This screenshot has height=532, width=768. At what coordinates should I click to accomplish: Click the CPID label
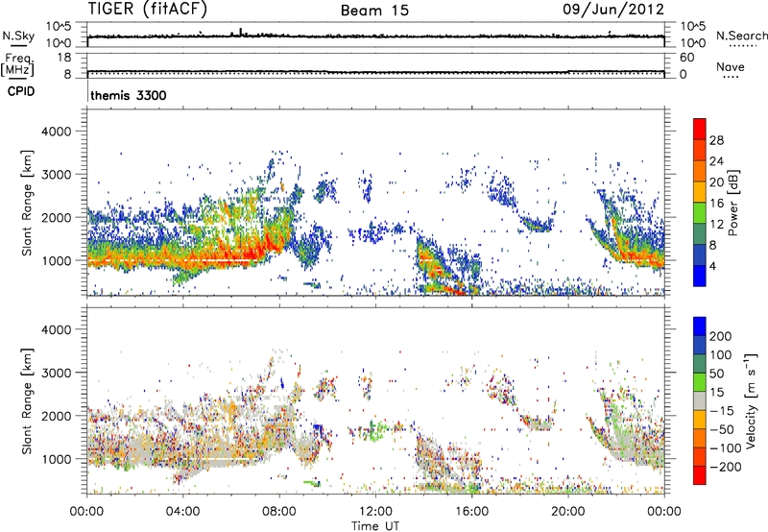coord(21,91)
